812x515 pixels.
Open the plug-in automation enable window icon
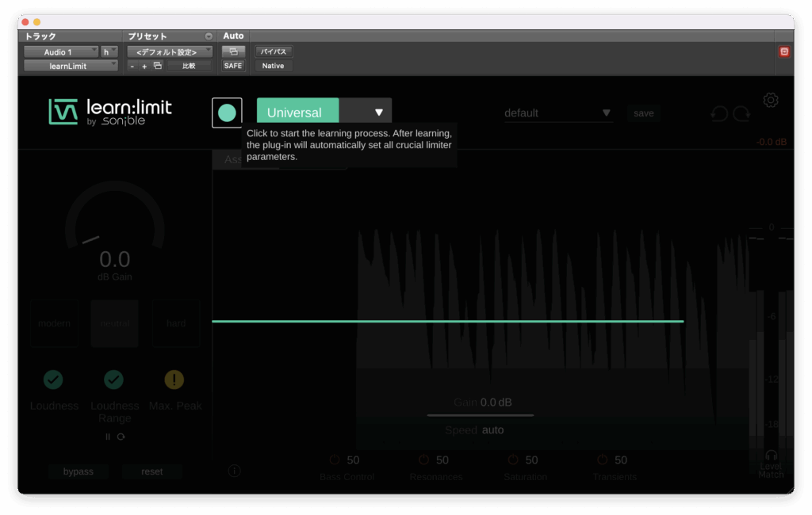pyautogui.click(x=233, y=51)
